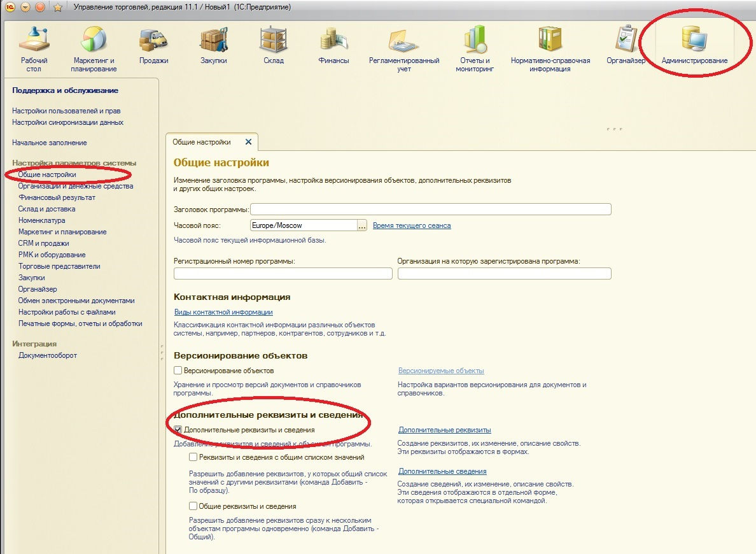Select Маркетинг и планирование in left sidebar list
This screenshot has height=554, width=756.
tap(62, 232)
